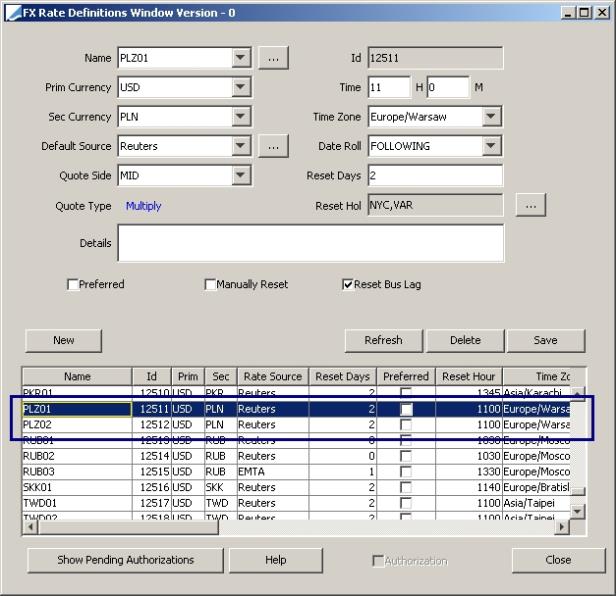Click the Close button at bottom
Screen dimensions: 616x596
click(x=558, y=560)
